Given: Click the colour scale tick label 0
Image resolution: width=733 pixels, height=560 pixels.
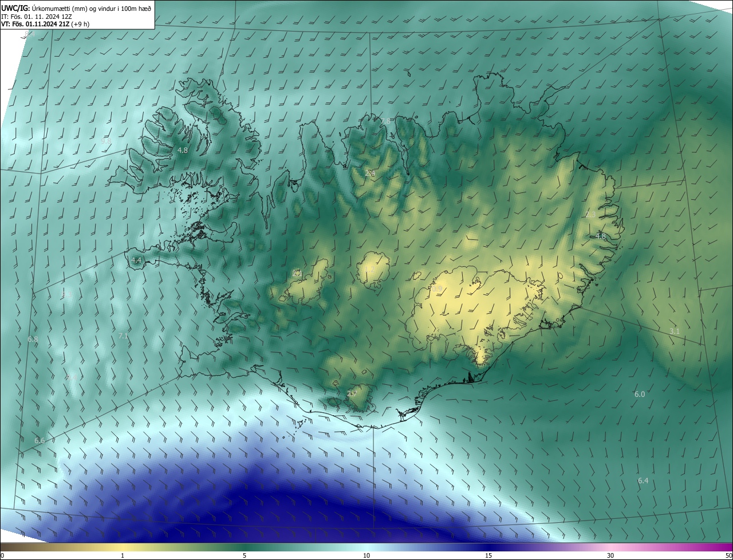Looking at the screenshot, I should point(2,555).
